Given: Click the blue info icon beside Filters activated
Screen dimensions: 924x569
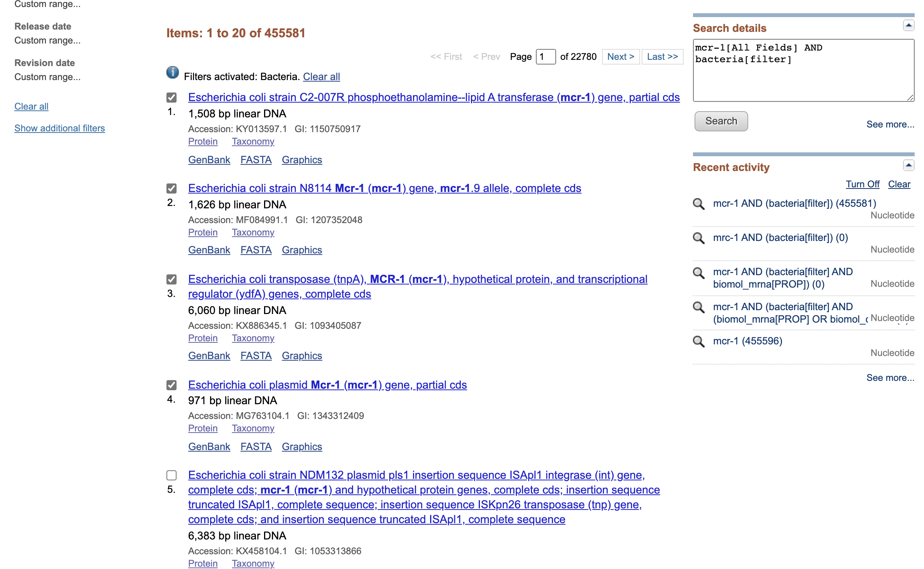Looking at the screenshot, I should coord(173,72).
